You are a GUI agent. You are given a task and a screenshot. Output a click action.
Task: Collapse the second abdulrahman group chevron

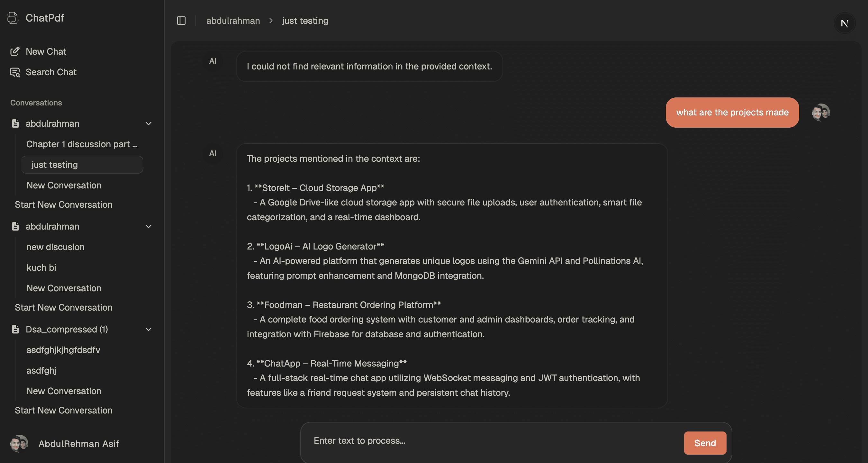tap(148, 226)
